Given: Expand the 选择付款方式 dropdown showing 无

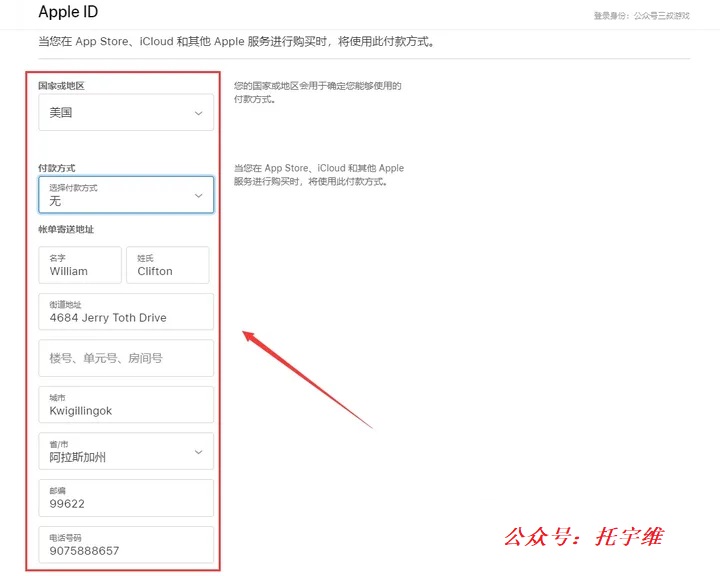Looking at the screenshot, I should (126, 195).
